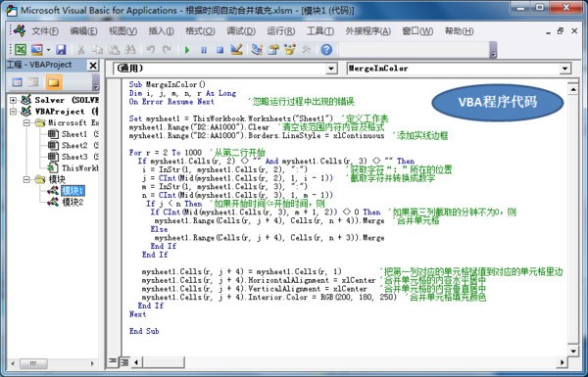Screen dimensions: 588x377
Task: Click the View Microsoft Excel toolbar icon
Action: (20, 50)
